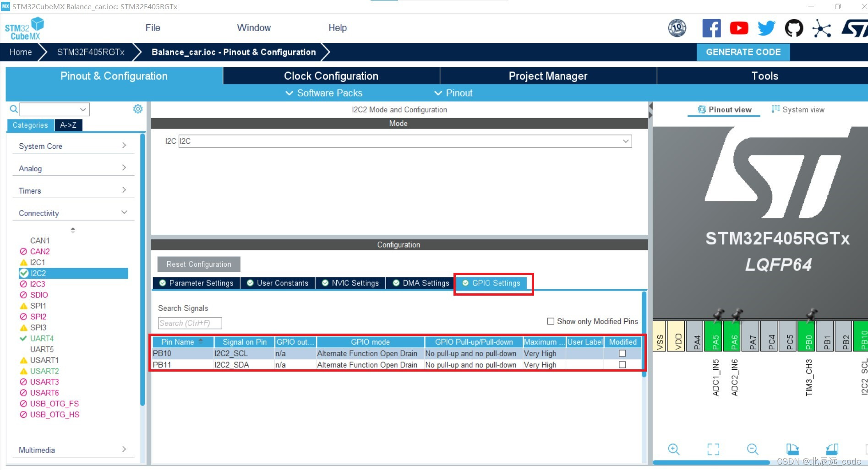Collapse the Connectivity category
This screenshot has height=470, width=868.
coord(72,213)
